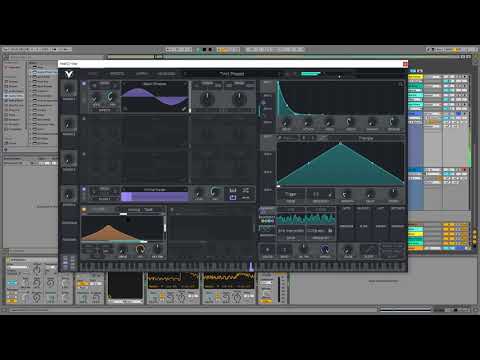Select the LFO 1 tab
Viewport: 480px width, 360px height.
click(x=268, y=143)
